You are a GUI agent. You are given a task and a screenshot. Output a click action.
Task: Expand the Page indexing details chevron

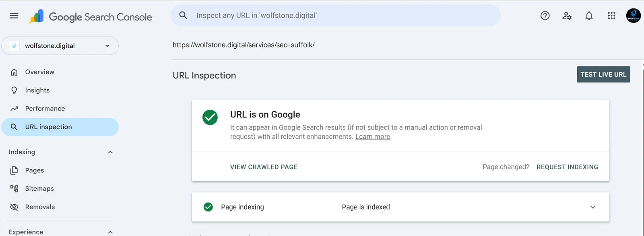(592, 207)
